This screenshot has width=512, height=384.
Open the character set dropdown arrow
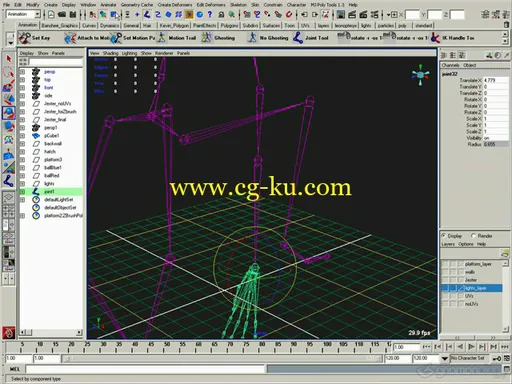[x=445, y=358]
